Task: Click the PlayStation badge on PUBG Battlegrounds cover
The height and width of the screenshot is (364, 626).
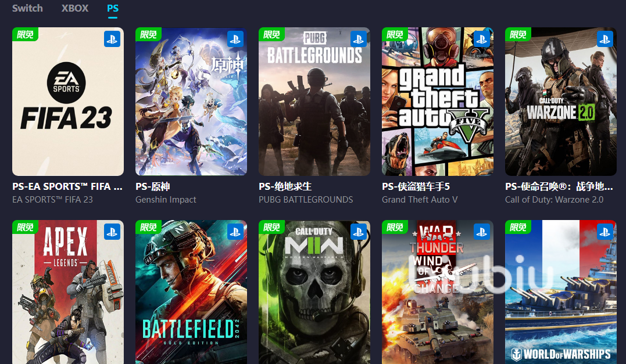Action: pyautogui.click(x=359, y=39)
